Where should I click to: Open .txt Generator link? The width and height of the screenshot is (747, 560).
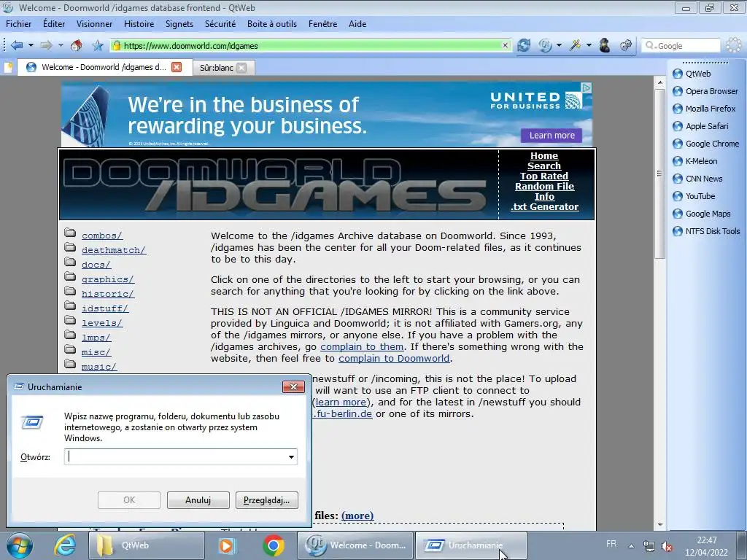point(544,206)
